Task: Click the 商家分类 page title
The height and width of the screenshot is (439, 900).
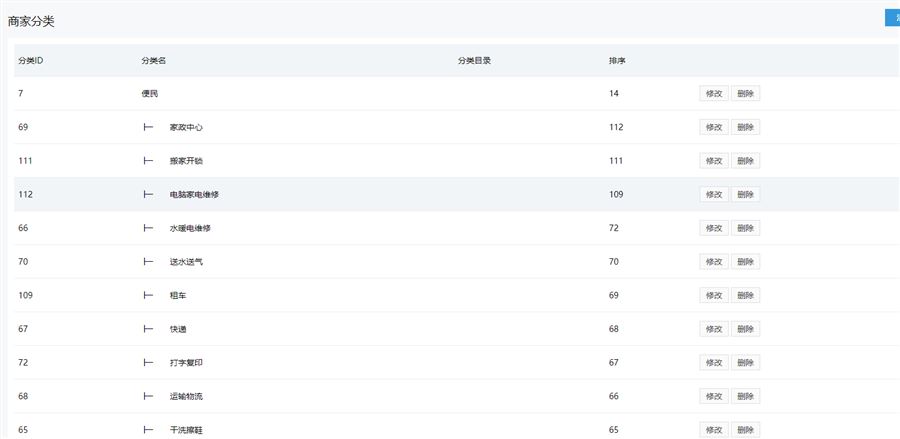Action: coord(31,20)
